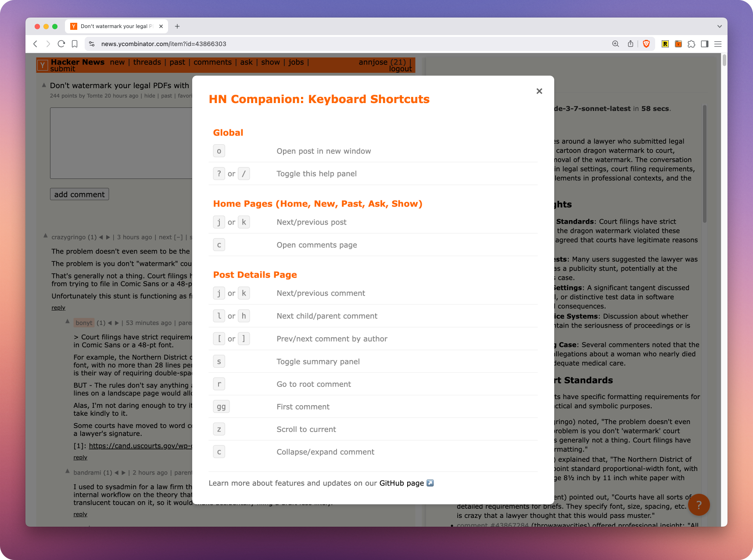Toggle the browser sidebar panel icon
The width and height of the screenshot is (753, 560).
[x=705, y=44]
